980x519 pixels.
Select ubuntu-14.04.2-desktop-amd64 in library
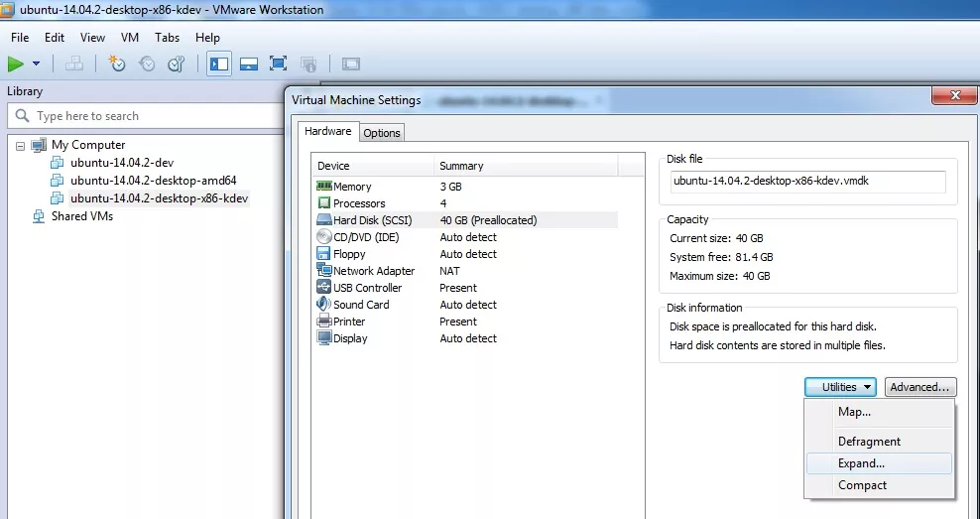click(153, 180)
